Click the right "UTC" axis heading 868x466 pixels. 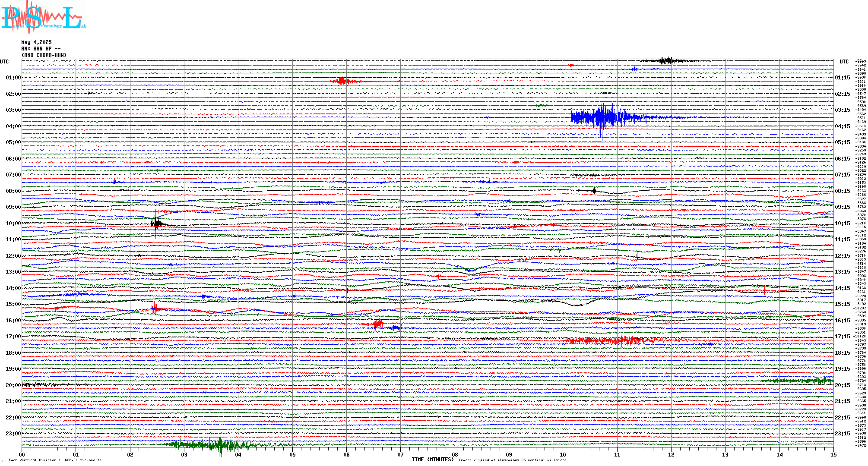click(844, 62)
